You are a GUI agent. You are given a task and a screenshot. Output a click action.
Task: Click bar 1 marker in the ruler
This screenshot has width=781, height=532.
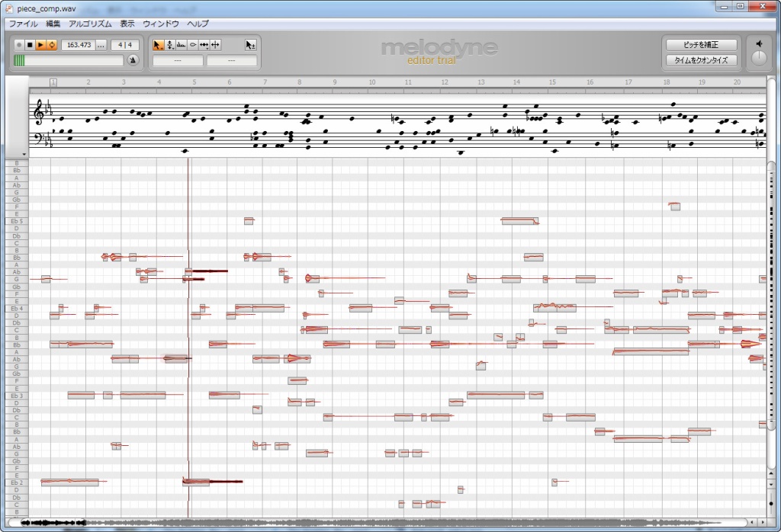pyautogui.click(x=53, y=82)
